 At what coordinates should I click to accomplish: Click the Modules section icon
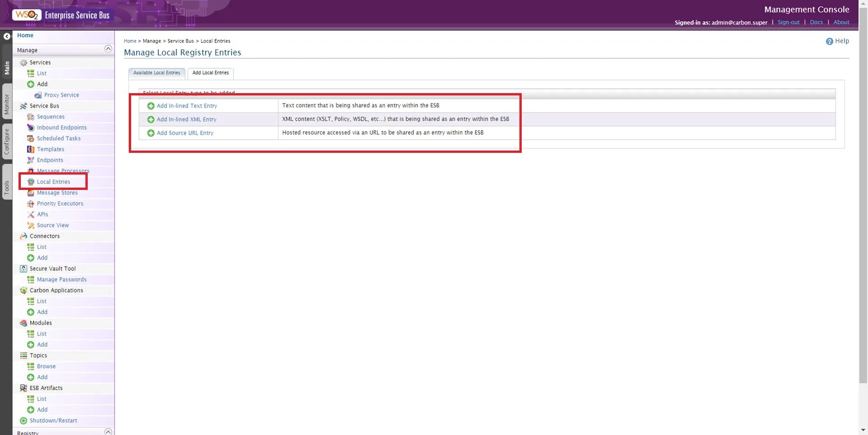tap(24, 323)
